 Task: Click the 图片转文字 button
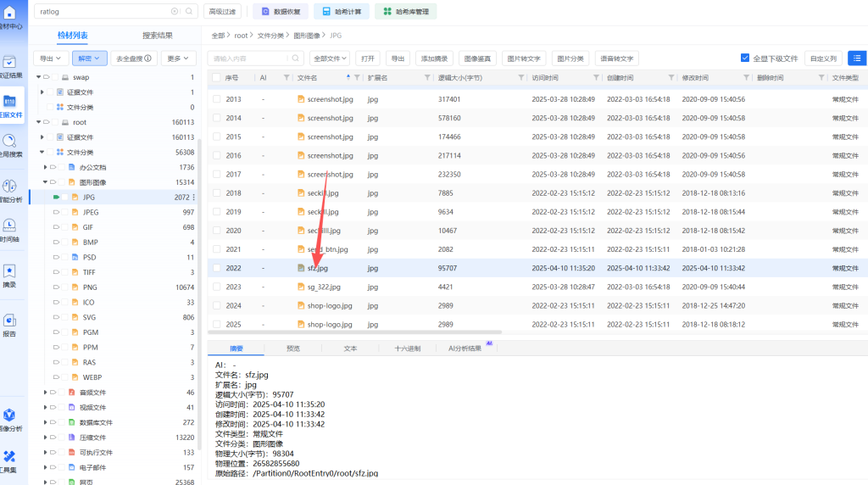(523, 59)
